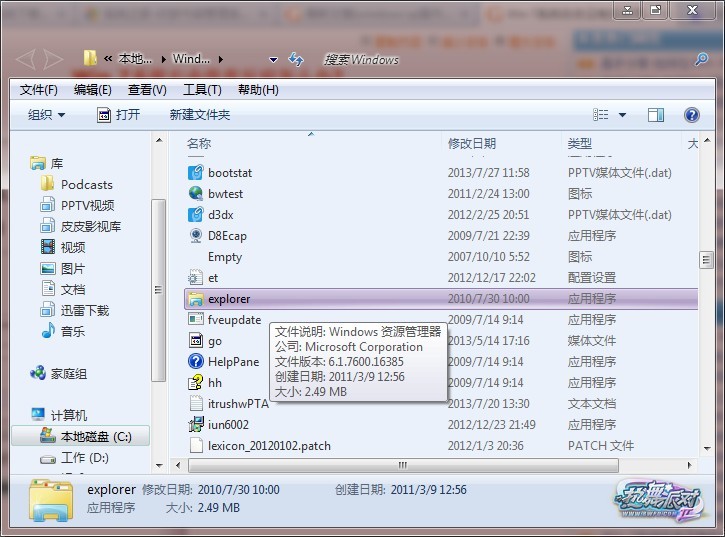Click the itrushwPTA text file icon
Image resolution: width=725 pixels, height=537 pixels.
point(196,404)
